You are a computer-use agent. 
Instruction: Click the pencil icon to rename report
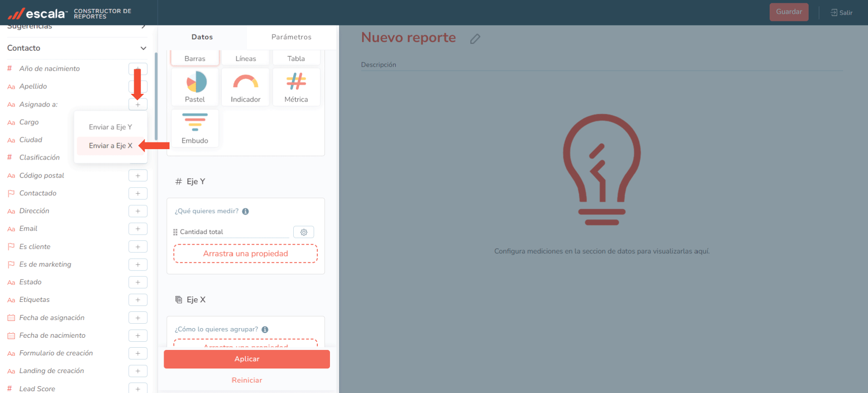pyautogui.click(x=475, y=39)
